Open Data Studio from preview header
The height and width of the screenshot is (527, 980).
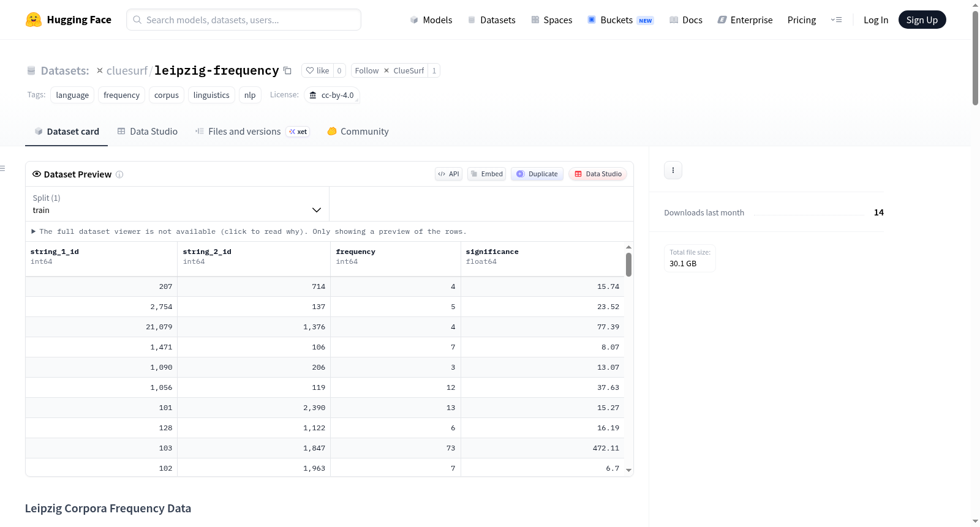(598, 174)
